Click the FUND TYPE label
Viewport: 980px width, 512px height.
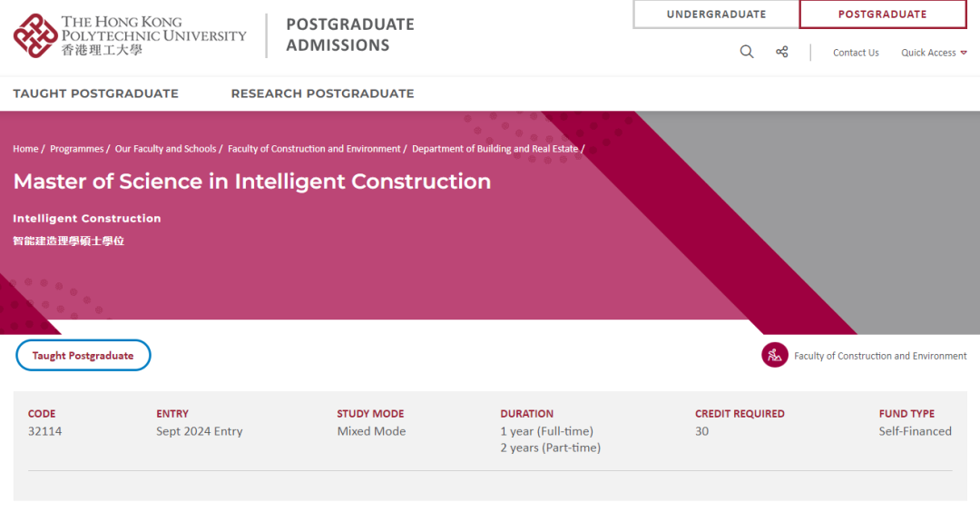pyautogui.click(x=906, y=414)
